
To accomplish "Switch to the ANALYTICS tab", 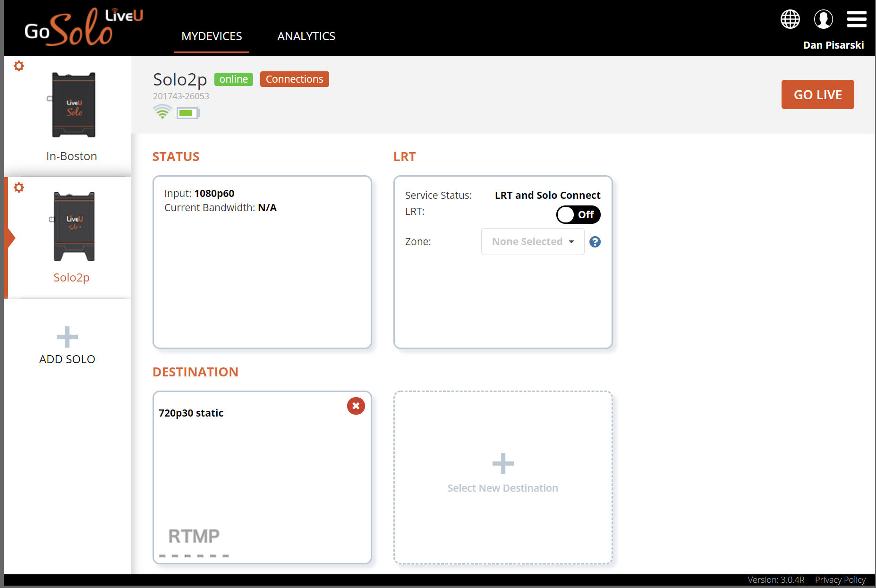I will pos(306,36).
